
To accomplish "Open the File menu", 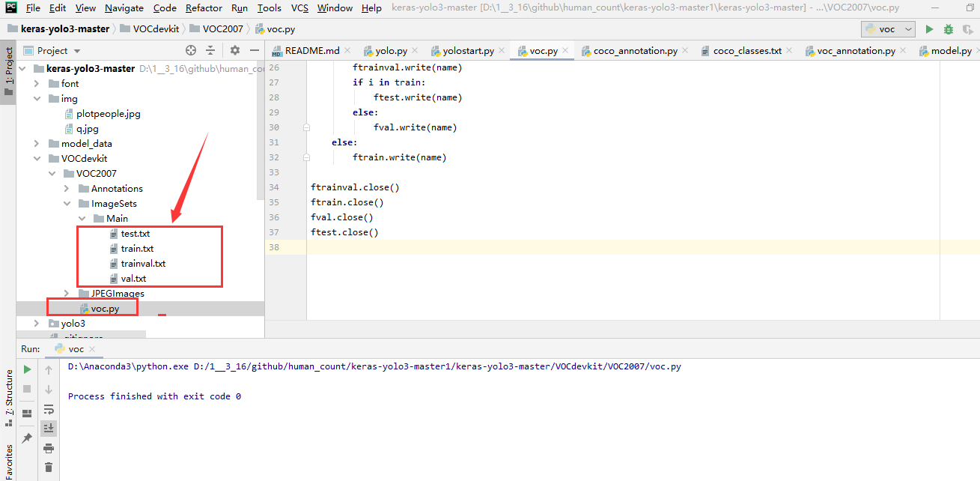I will [33, 8].
